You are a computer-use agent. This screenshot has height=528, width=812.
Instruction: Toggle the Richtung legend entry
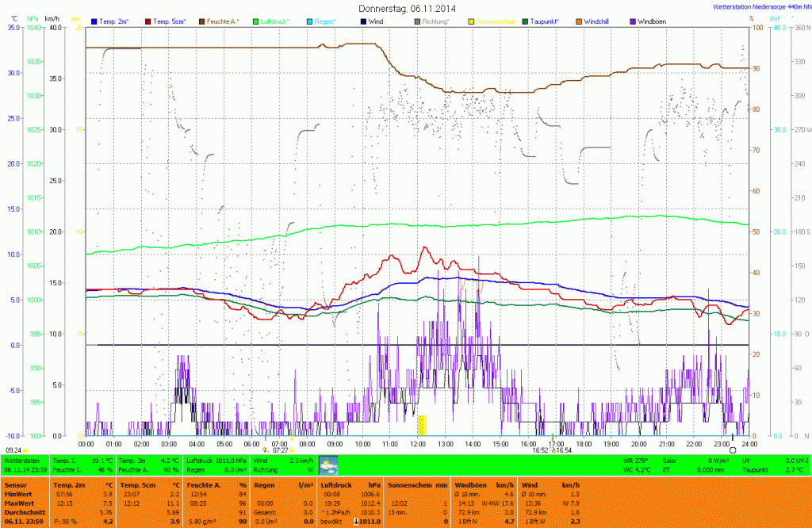418,21
